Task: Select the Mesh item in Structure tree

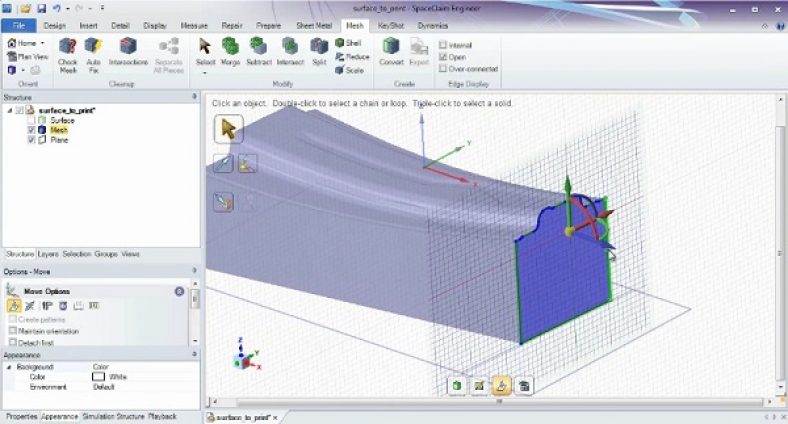Action: tap(59, 130)
